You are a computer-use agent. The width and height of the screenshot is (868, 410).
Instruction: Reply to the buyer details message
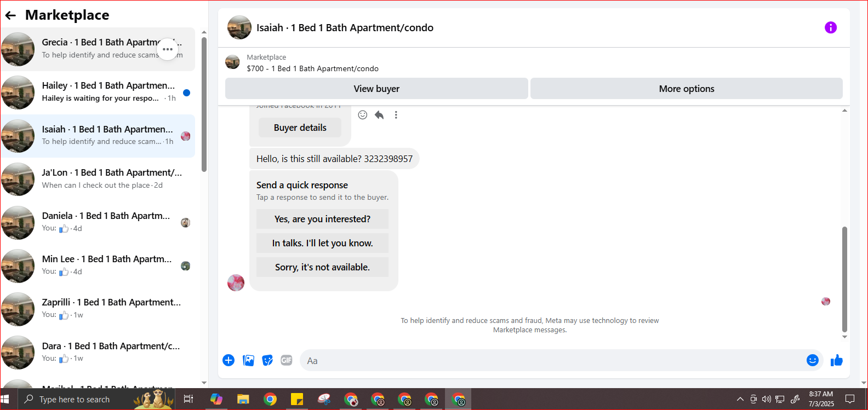coord(379,114)
